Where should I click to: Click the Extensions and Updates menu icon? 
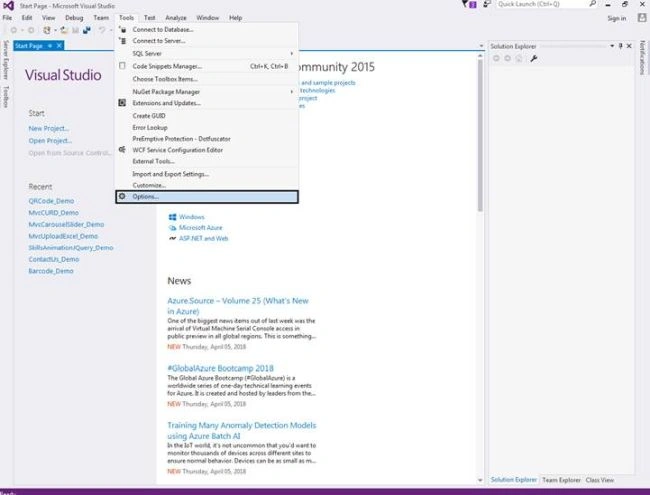pos(122,103)
